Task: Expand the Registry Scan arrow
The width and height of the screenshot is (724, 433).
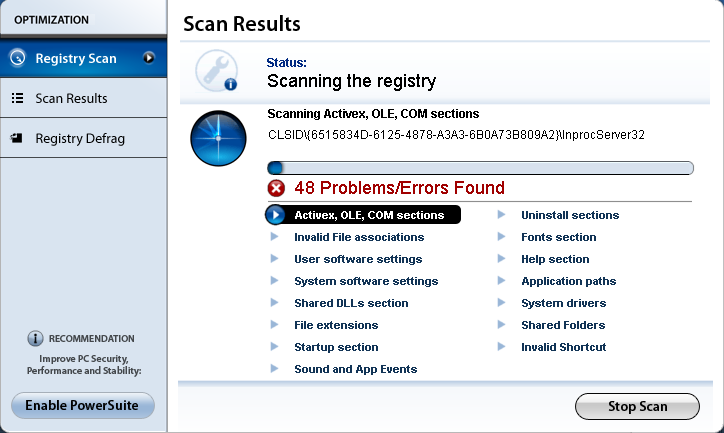Action: (x=149, y=58)
